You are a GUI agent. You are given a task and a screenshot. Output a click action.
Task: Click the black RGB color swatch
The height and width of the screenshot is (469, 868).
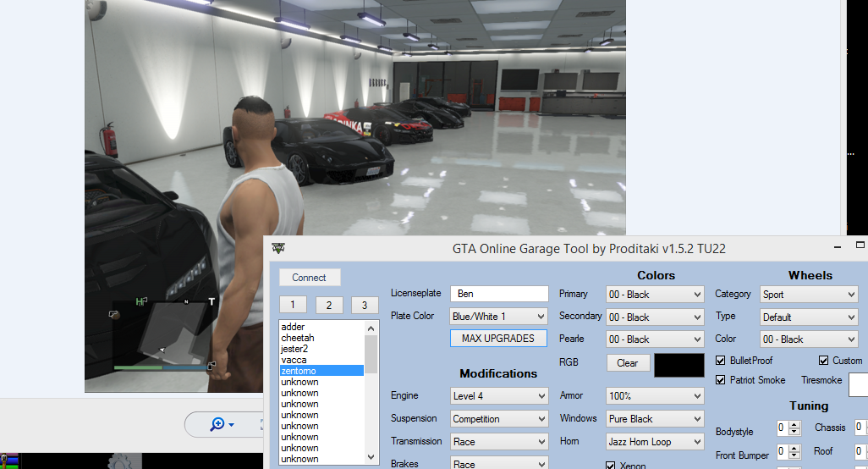click(x=679, y=366)
